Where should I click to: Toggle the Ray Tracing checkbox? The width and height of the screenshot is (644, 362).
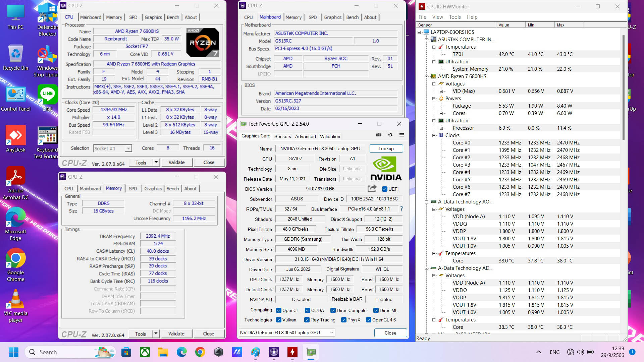307,320
